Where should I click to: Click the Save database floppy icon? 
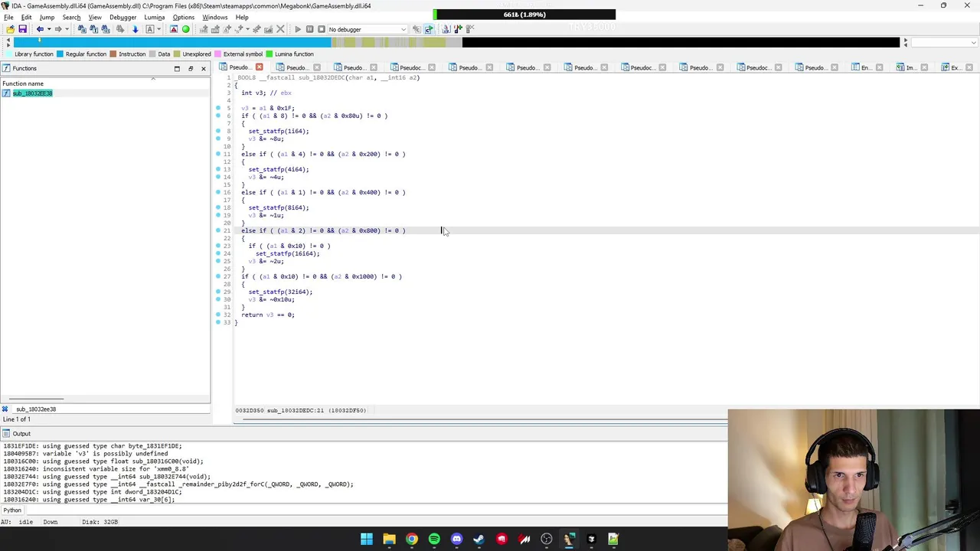click(x=22, y=29)
